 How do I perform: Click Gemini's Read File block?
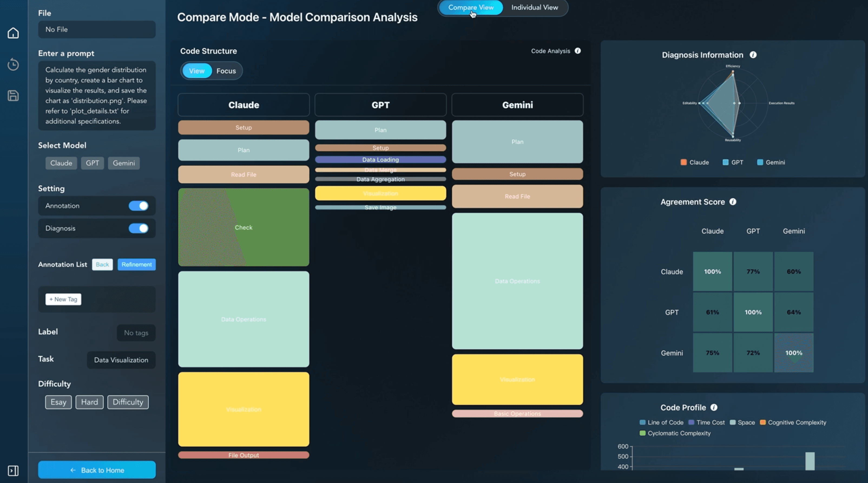(x=517, y=196)
